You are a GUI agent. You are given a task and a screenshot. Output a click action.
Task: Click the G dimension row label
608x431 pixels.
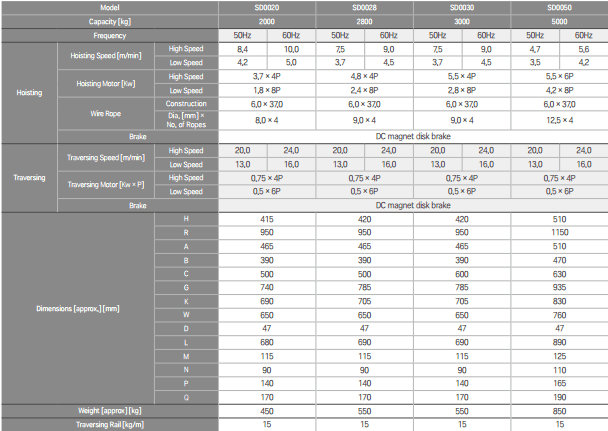coord(186,288)
